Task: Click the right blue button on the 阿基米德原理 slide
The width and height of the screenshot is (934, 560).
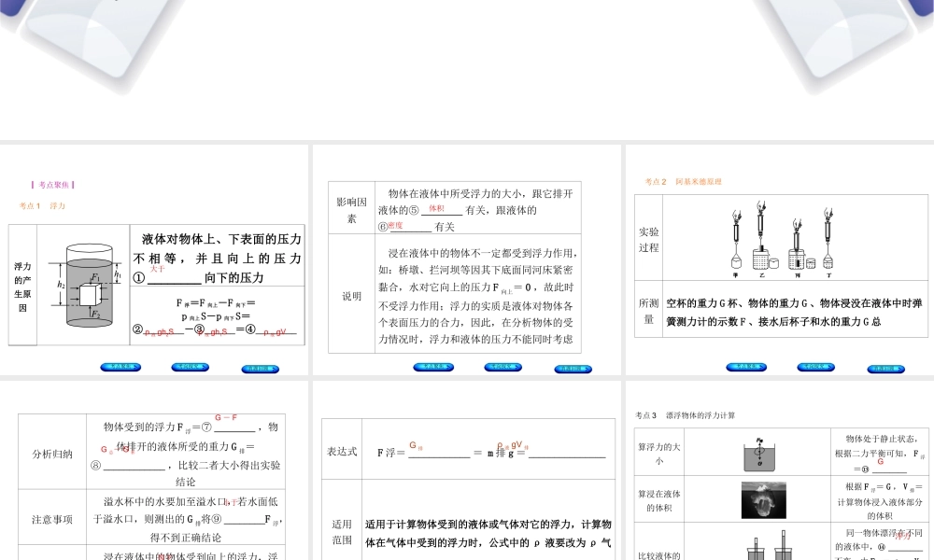Action: [x=885, y=369]
